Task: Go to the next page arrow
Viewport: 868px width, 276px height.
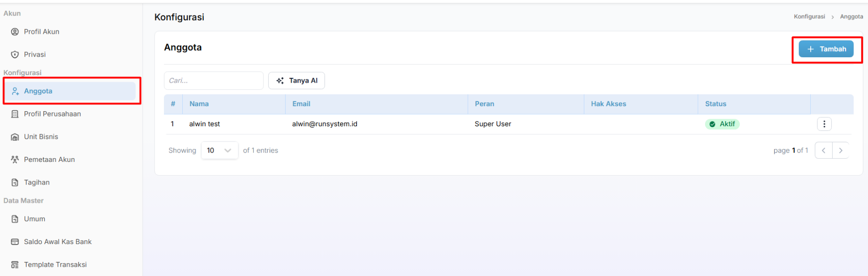Action: click(x=841, y=150)
